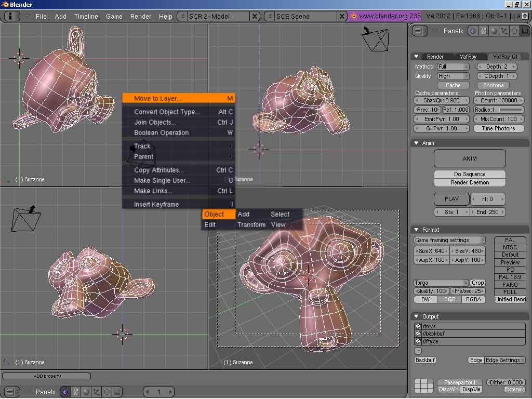Image resolution: width=532 pixels, height=399 pixels.
Task: Select the Logic context icon in right Panels header
Action: pyautogui.click(x=473, y=31)
